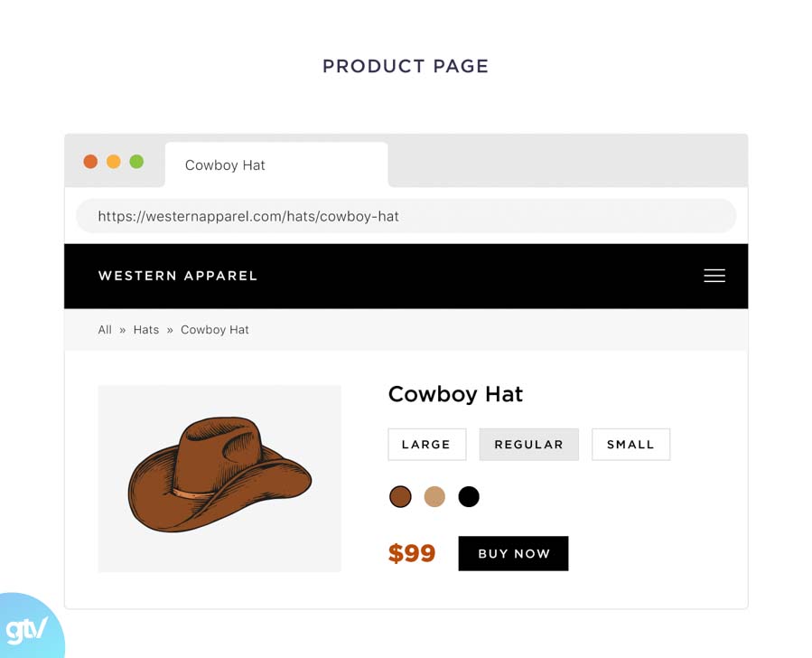The image size is (812, 658).
Task: Select the SMALL size option
Action: (x=630, y=444)
